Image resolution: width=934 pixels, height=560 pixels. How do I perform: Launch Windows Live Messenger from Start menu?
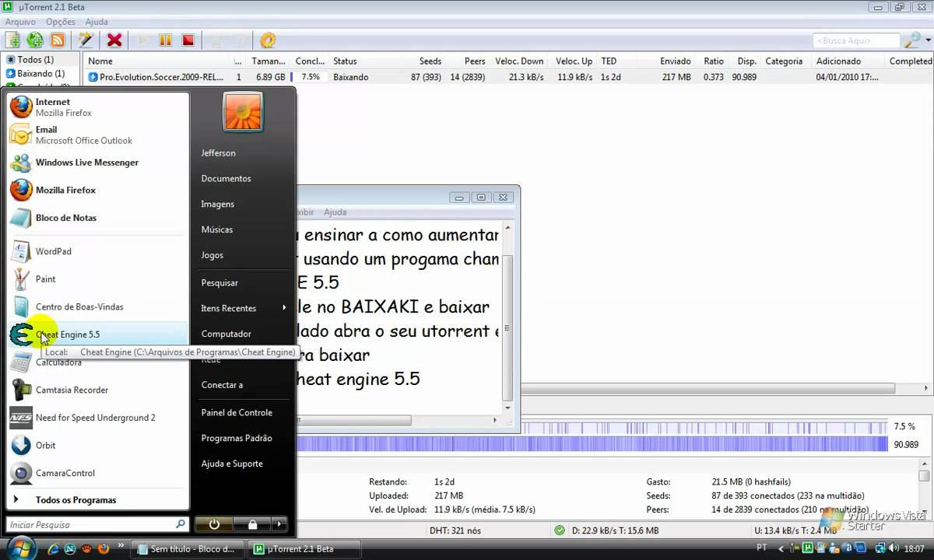pos(97,163)
